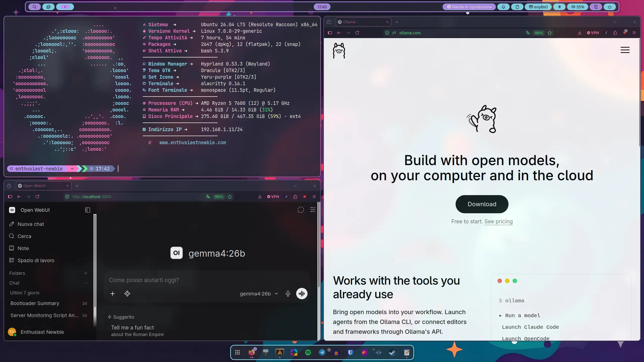The width and height of the screenshot is (644, 362).
Task: Click the enp6s0 network indicator
Action: coord(538,7)
